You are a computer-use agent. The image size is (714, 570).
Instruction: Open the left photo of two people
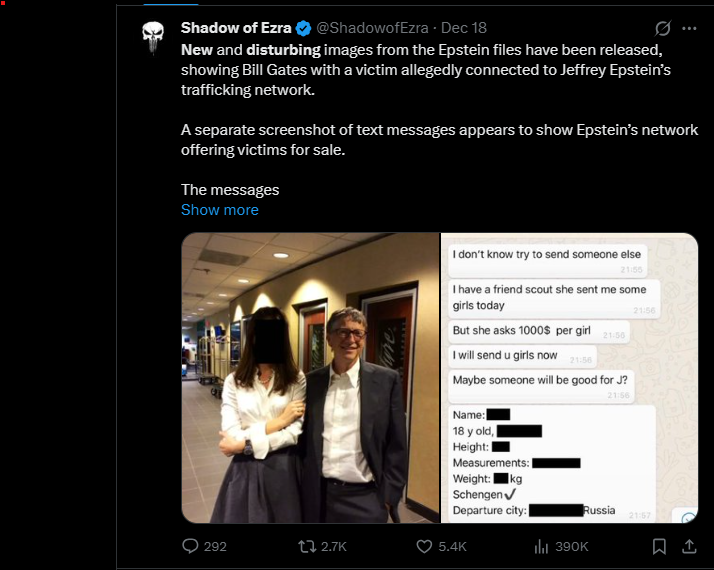click(310, 378)
